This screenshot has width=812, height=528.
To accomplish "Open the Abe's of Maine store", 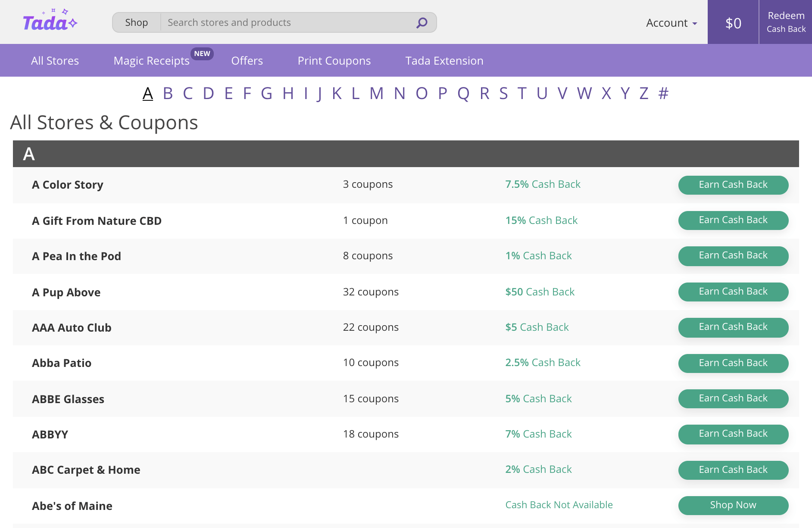I will (72, 506).
